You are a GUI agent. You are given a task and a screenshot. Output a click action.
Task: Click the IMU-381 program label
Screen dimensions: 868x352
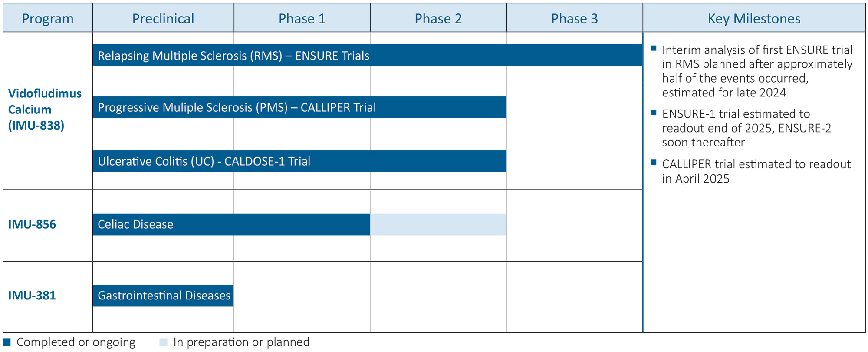coord(32,296)
